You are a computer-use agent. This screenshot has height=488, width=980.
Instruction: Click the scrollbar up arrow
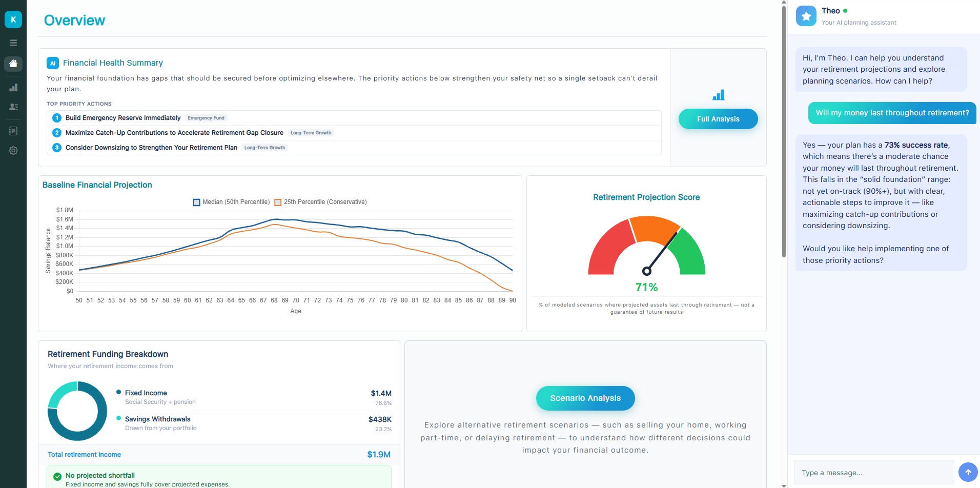pos(784,3)
